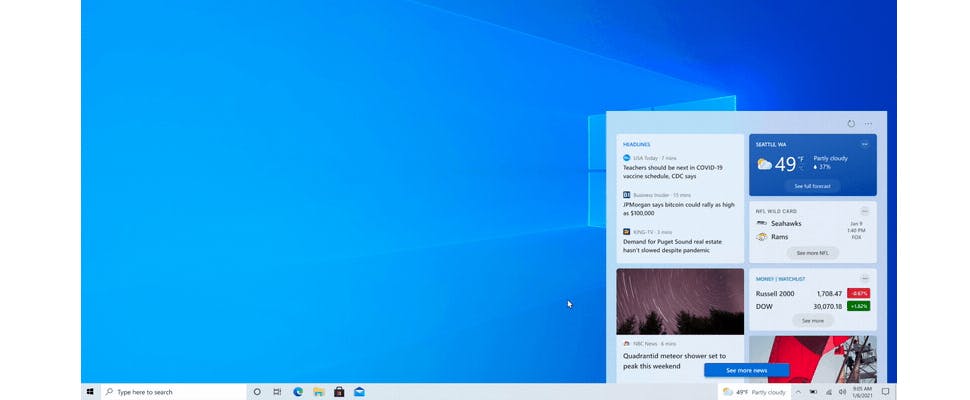Image resolution: width=970 pixels, height=400 pixels.
Task: Open the JPMorgan bitcoin $100,000 headline
Action: click(679, 209)
